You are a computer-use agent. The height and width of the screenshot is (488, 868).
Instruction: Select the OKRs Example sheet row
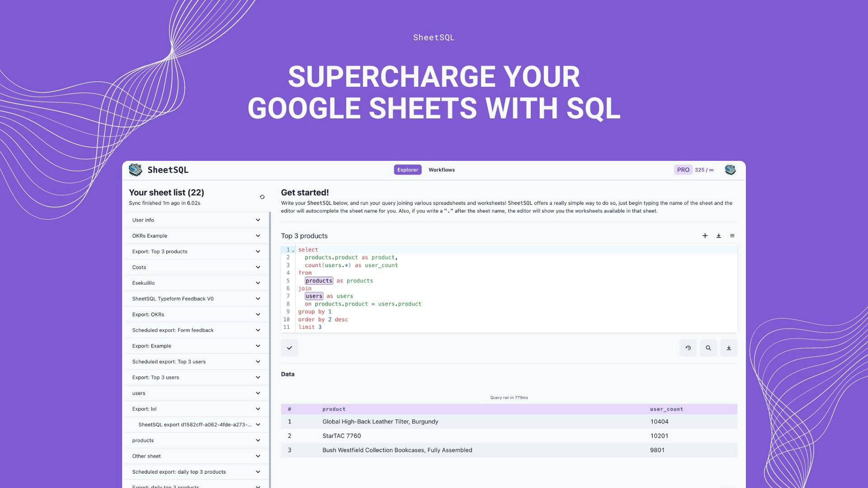pos(197,236)
